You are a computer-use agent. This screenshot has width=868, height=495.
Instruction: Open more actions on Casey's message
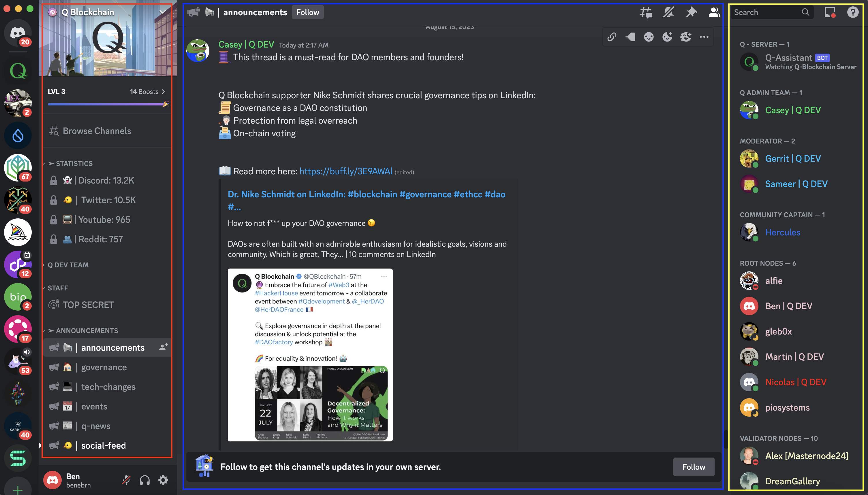point(704,37)
